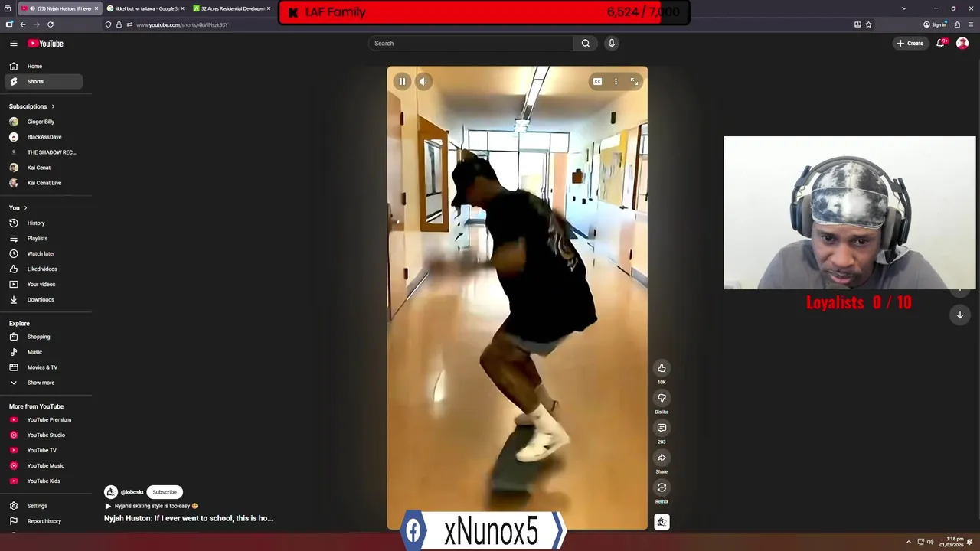Open Playlists in the sidebar
This screenshot has height=551, width=980.
click(44, 239)
